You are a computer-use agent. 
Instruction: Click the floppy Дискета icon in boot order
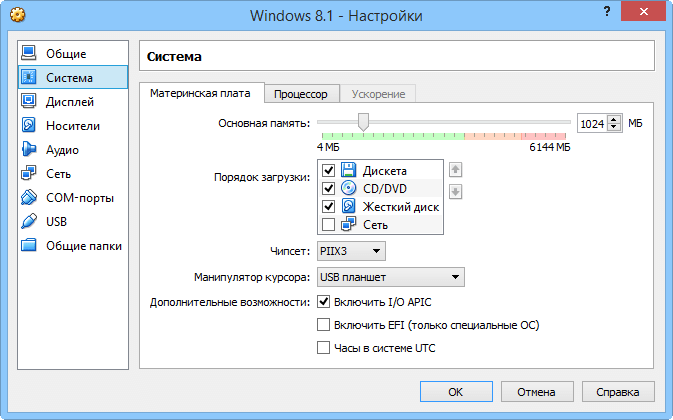[x=349, y=170]
